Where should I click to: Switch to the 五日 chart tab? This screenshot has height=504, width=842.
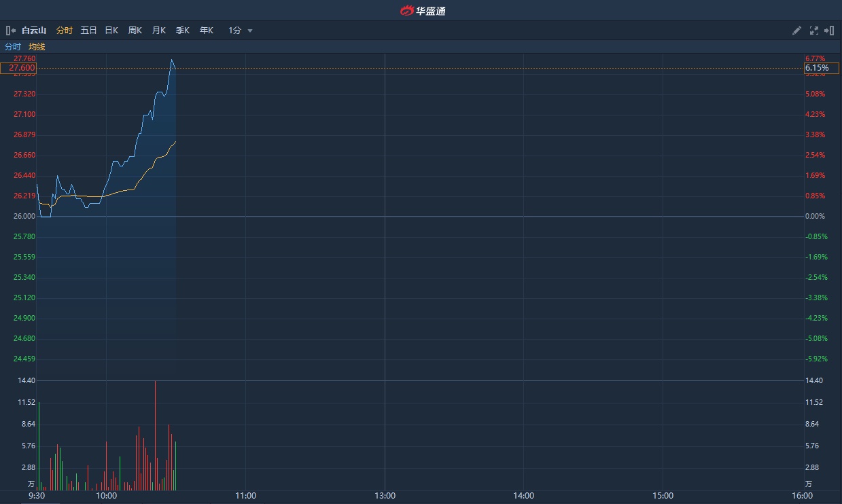click(x=88, y=31)
